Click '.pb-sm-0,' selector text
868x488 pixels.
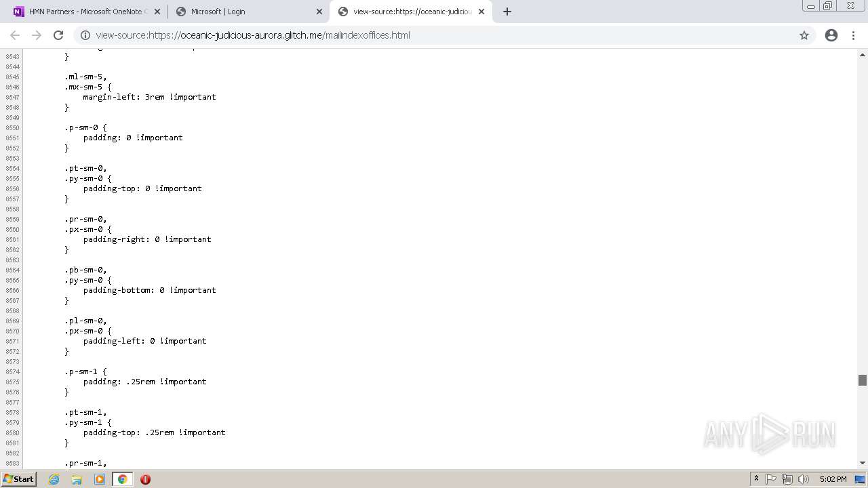[85, 270]
